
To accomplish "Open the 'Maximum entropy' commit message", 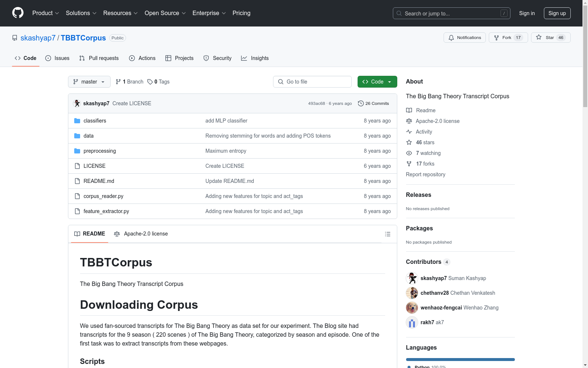I will [x=226, y=151].
